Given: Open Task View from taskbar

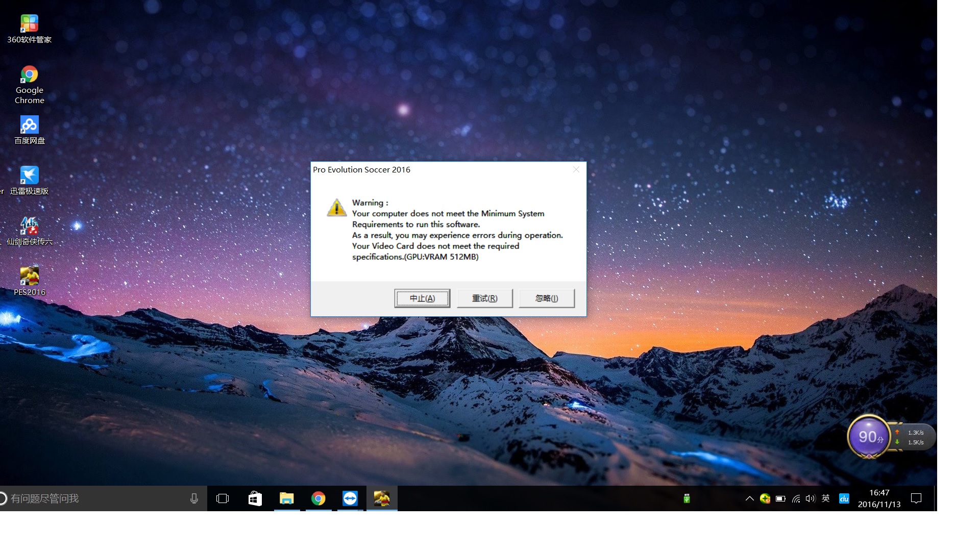Looking at the screenshot, I should coord(223,498).
